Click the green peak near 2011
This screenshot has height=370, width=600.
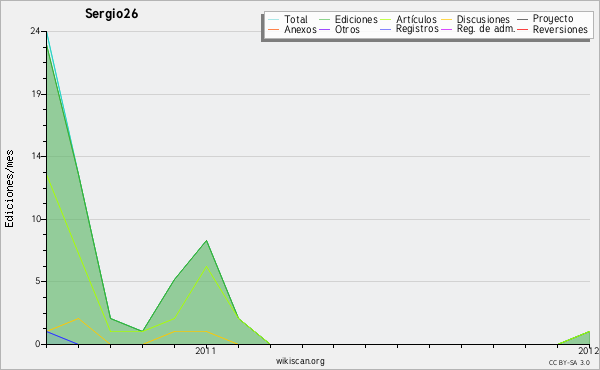[207, 241]
